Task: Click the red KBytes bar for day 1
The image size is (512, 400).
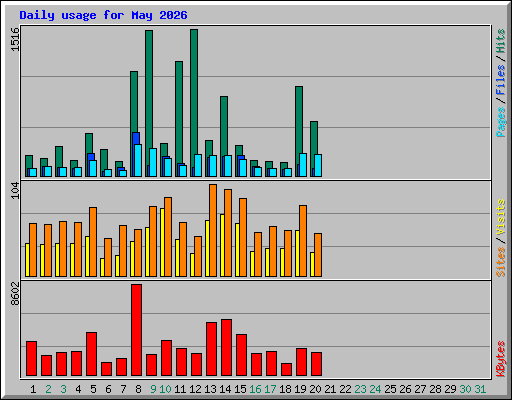Action: pos(31,358)
